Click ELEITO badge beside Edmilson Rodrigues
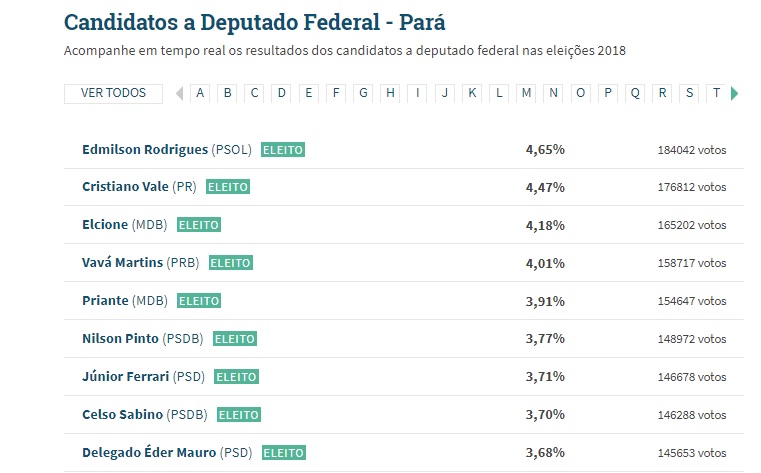The image size is (761, 473). (x=282, y=149)
